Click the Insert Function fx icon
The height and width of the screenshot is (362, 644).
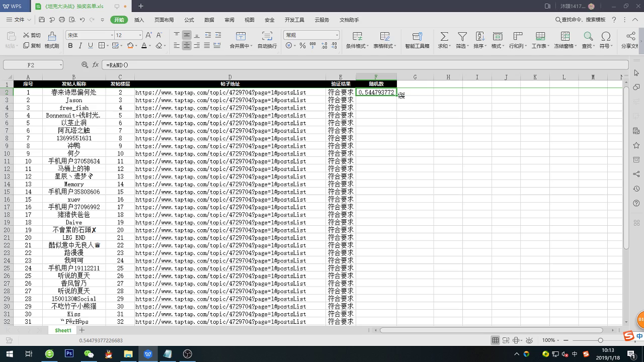point(96,65)
